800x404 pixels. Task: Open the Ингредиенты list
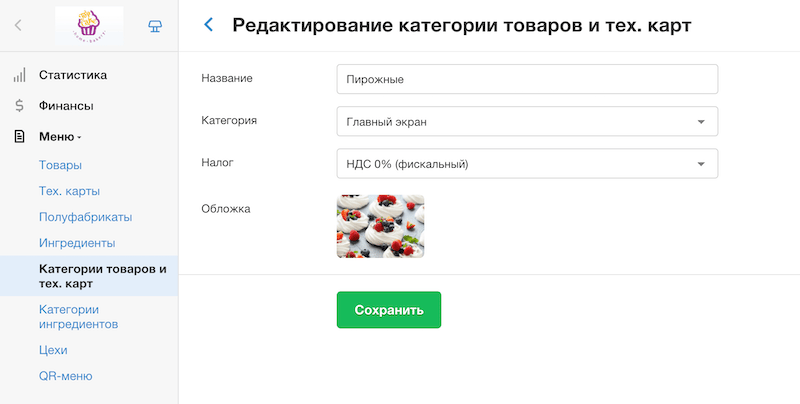pyautogui.click(x=77, y=243)
